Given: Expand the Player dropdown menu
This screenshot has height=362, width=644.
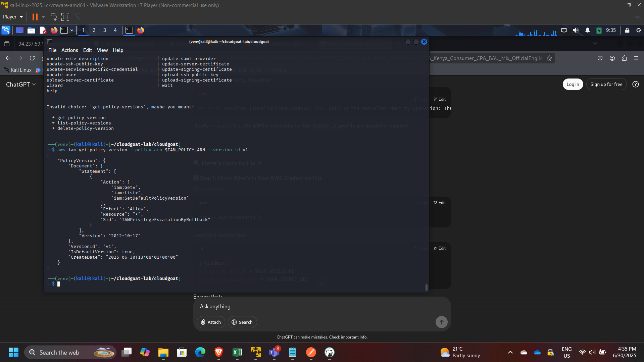Looking at the screenshot, I should point(13,17).
